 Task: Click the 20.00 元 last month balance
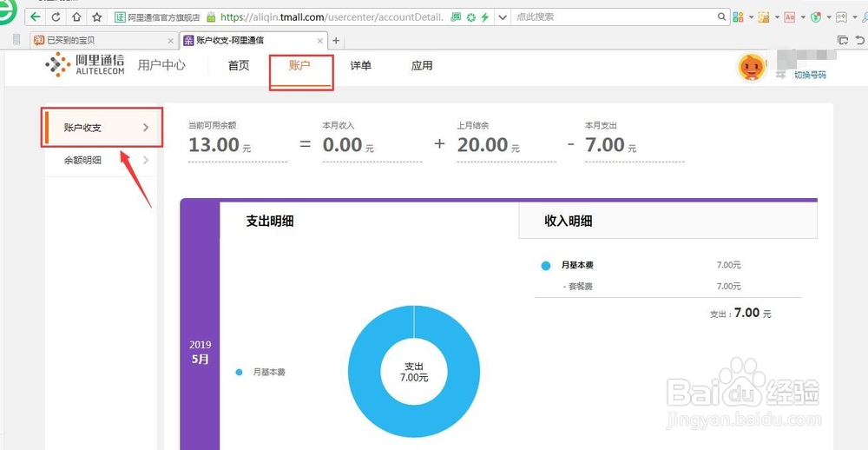[488, 145]
